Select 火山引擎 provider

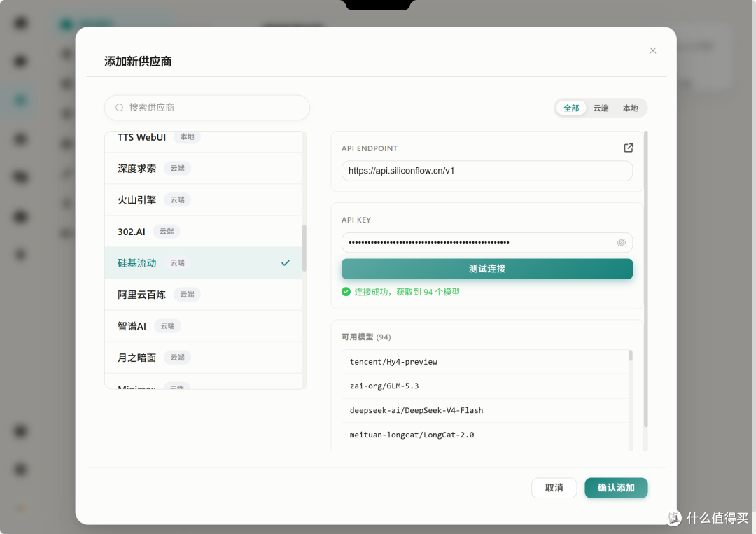(204, 199)
